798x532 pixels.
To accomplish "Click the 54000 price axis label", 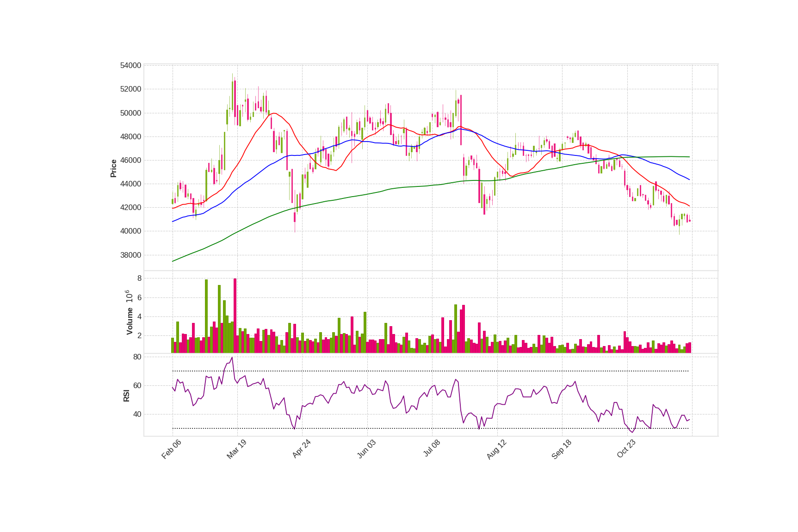I will (130, 66).
